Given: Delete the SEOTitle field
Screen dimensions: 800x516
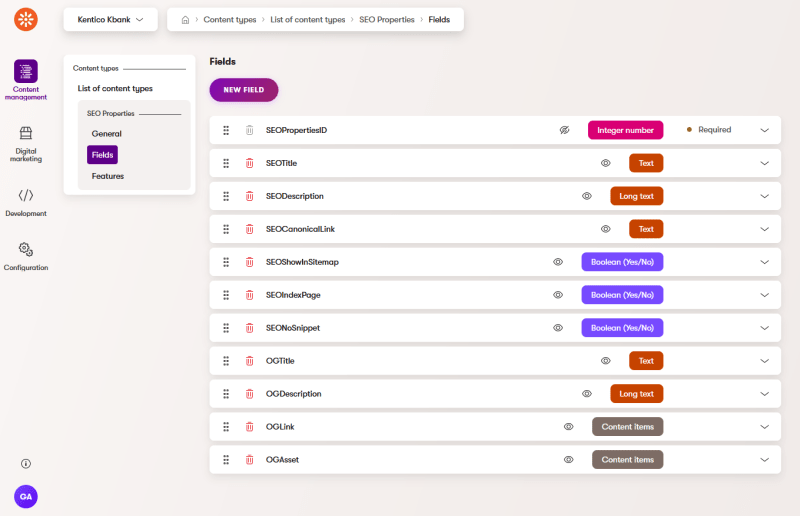Looking at the screenshot, I should pyautogui.click(x=249, y=163).
